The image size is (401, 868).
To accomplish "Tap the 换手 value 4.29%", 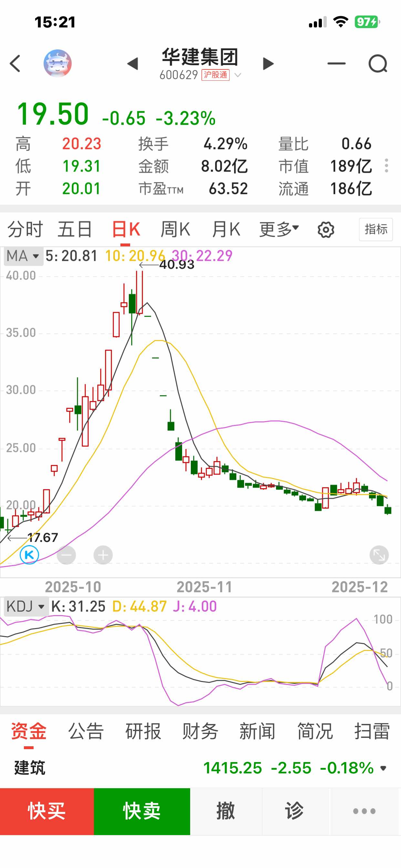I will click(x=225, y=144).
